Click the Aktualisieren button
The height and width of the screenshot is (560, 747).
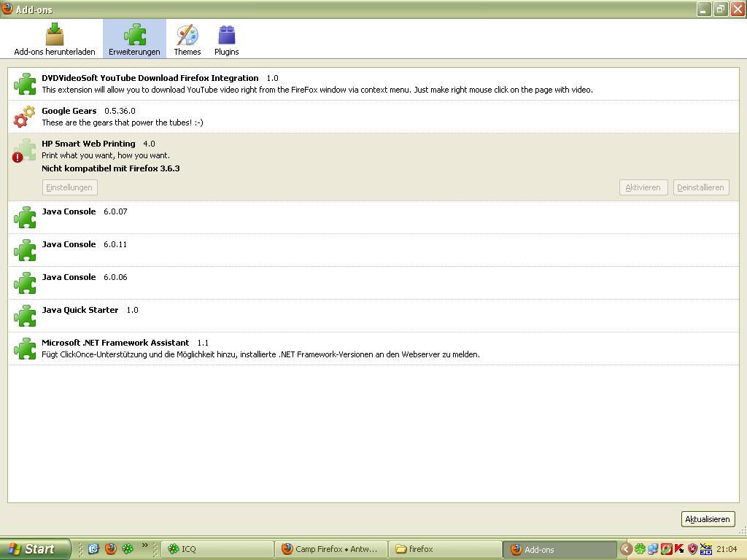[x=707, y=519]
